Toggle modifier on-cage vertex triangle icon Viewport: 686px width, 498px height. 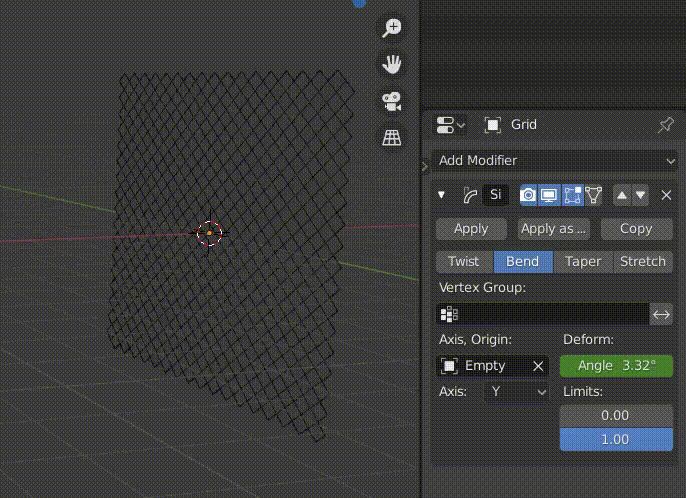(593, 195)
